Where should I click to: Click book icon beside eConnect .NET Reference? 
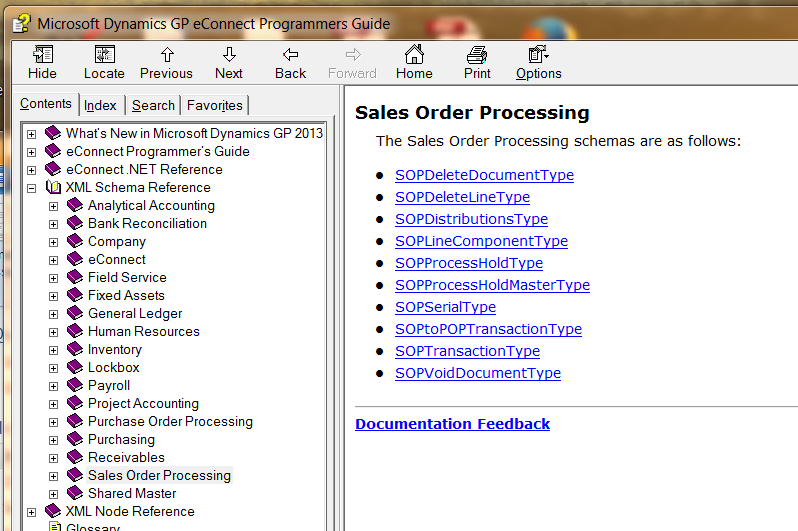pos(53,169)
